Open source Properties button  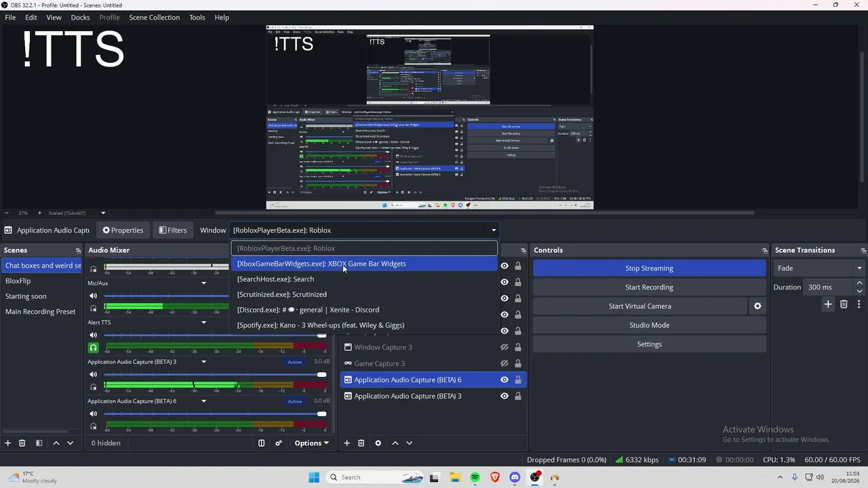123,230
